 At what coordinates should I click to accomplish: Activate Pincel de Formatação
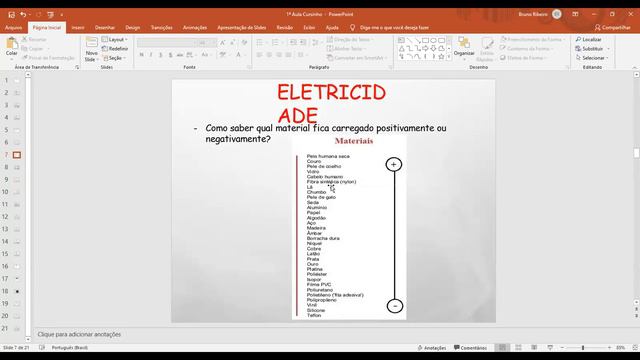[48, 58]
